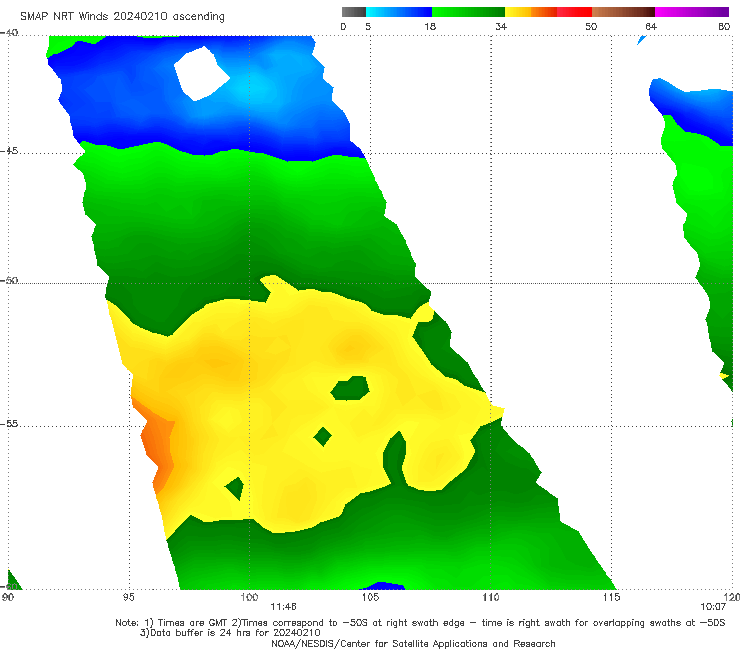Click the NOAA/NESDIS Center for Satellite Applications credit
Screen dimensions: 740x650
click(413, 643)
